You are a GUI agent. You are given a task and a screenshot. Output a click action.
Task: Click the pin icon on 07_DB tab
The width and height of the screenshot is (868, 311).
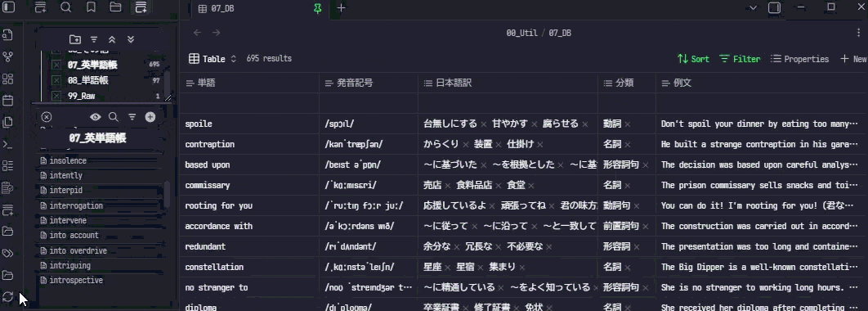[318, 8]
